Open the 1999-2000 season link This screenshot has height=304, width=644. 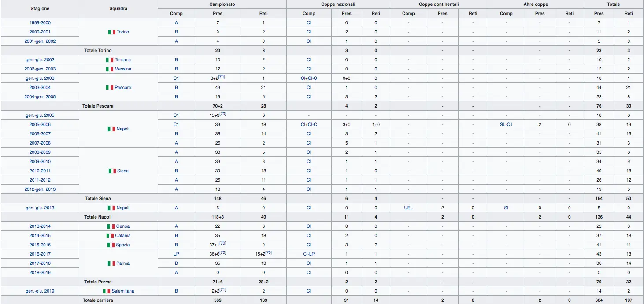tap(40, 23)
